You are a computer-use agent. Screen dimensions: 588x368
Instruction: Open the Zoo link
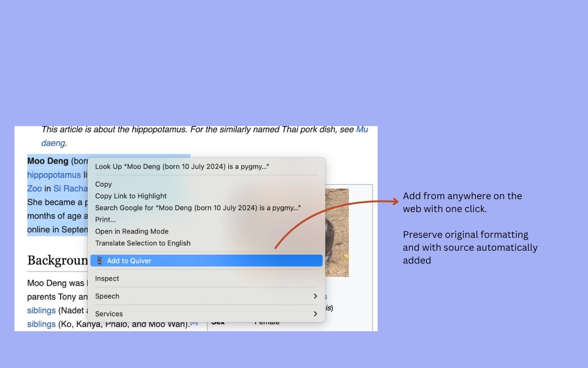pyautogui.click(x=34, y=189)
